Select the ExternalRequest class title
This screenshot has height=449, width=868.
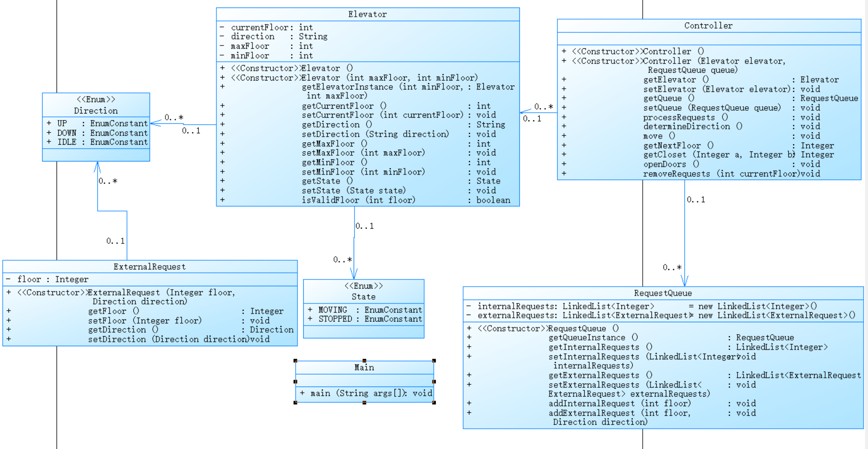click(x=149, y=267)
